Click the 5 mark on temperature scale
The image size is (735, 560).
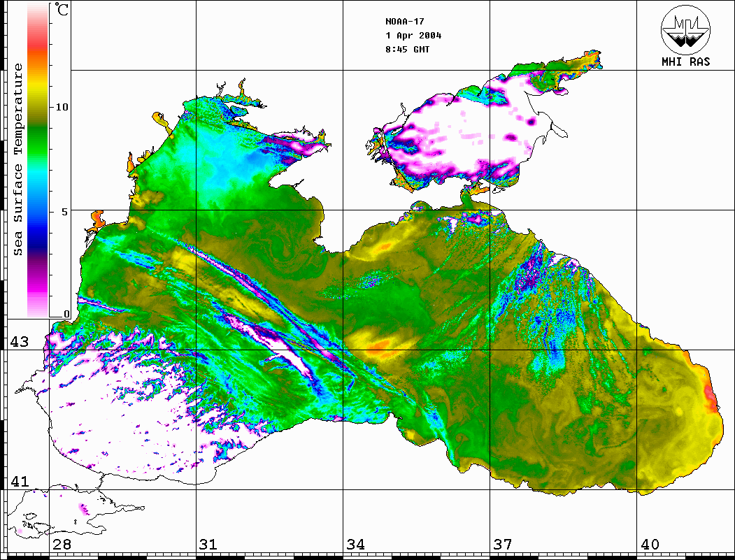(66, 212)
